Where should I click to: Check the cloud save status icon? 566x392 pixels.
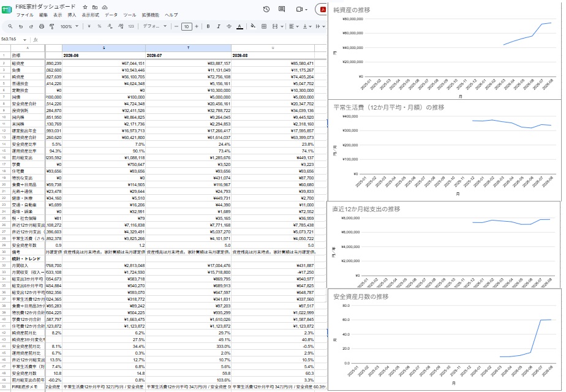(x=105, y=7)
